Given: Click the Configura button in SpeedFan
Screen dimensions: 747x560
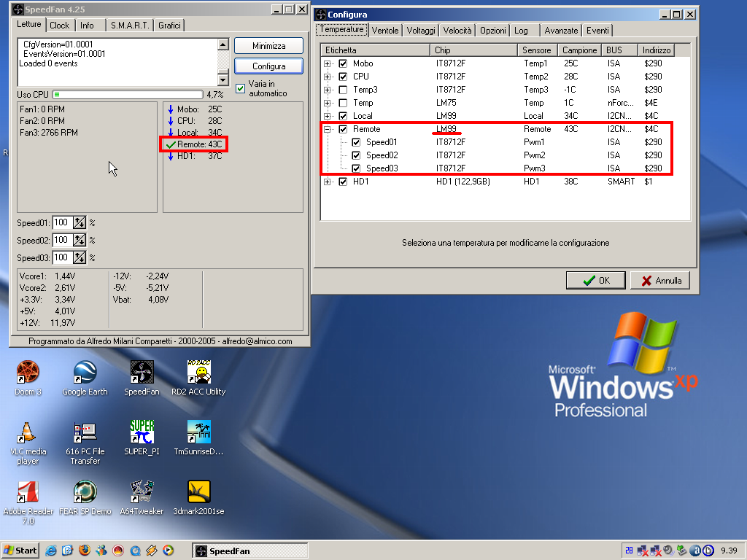Looking at the screenshot, I should [268, 66].
